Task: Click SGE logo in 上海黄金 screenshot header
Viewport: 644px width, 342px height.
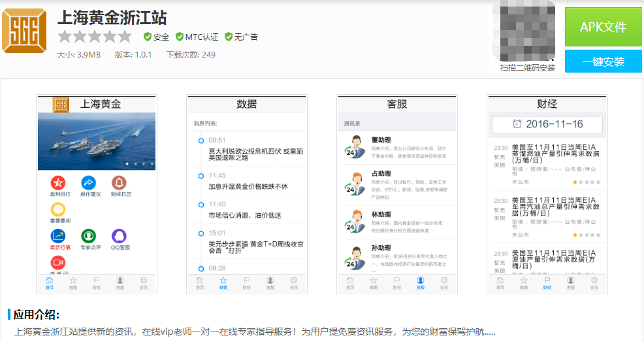Action: (61, 105)
